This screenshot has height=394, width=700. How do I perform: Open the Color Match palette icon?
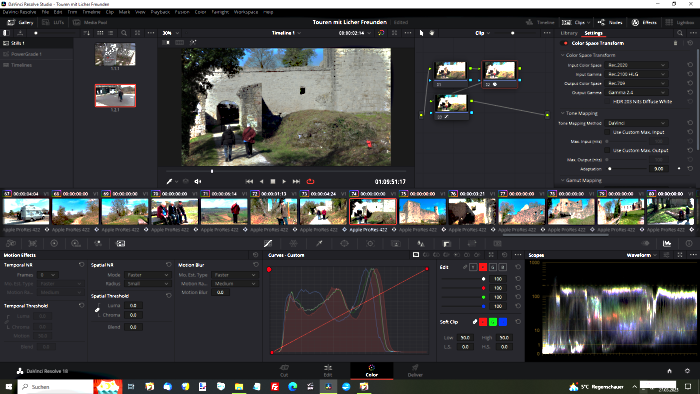[33, 244]
